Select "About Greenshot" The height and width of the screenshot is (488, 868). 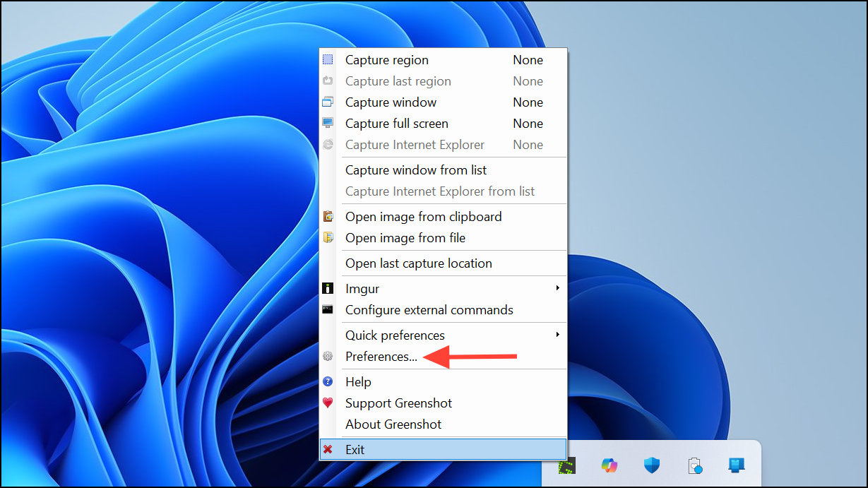coord(393,424)
